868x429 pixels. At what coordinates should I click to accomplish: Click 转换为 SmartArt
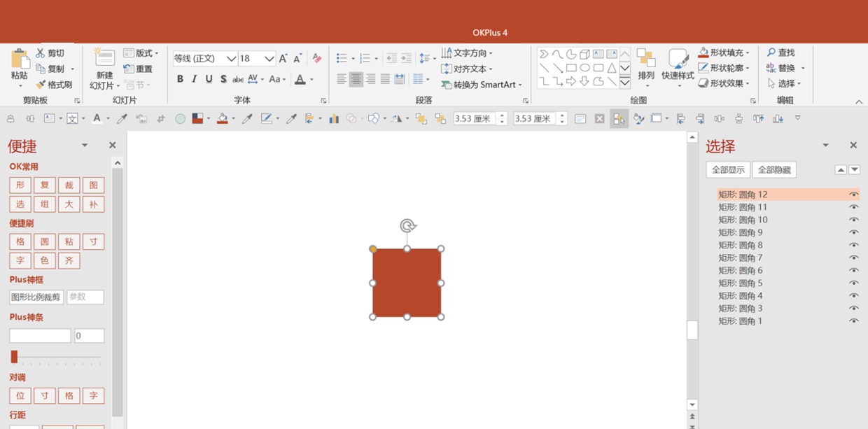(482, 85)
